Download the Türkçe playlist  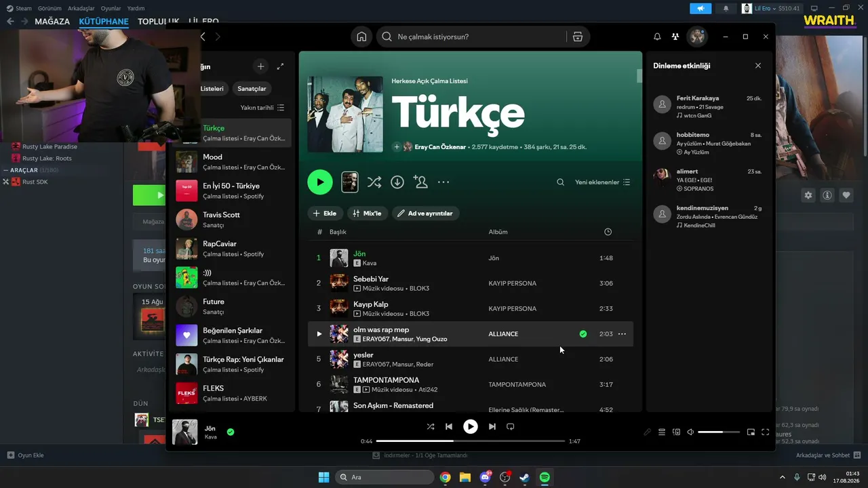[x=397, y=182]
